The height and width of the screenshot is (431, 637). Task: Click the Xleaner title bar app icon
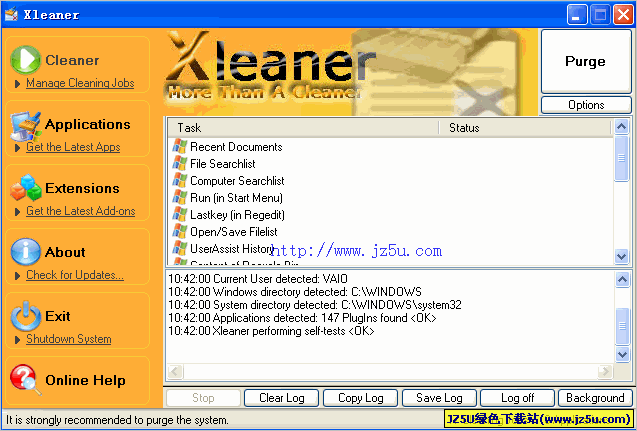[11, 14]
